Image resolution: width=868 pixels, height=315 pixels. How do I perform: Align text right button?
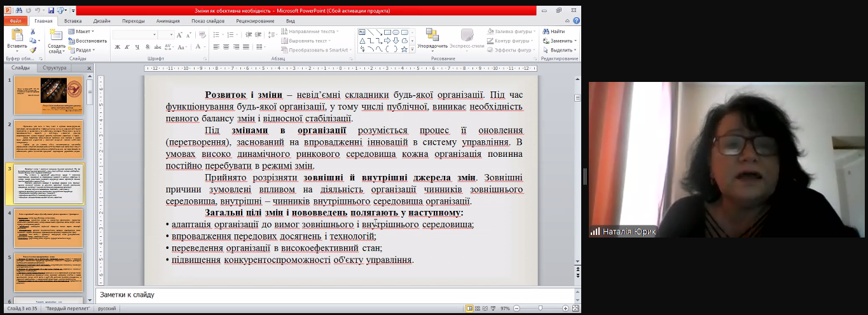(235, 47)
